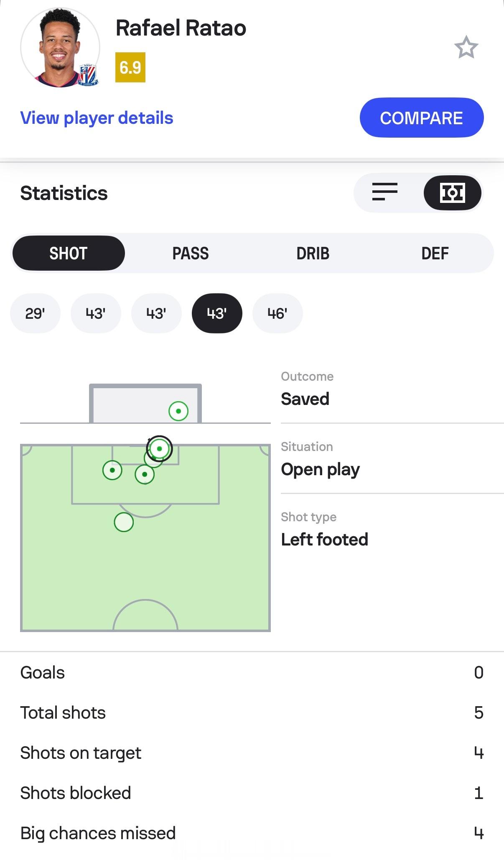Select the SHOT tab
Image resolution: width=504 pixels, height=863 pixels.
(x=69, y=253)
